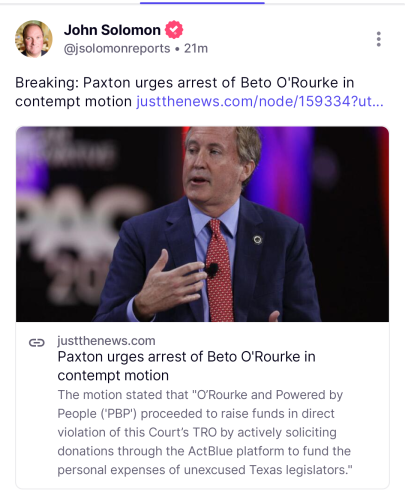The image size is (405, 500).
Task: Click the chain link icon in card
Action: [x=37, y=342]
